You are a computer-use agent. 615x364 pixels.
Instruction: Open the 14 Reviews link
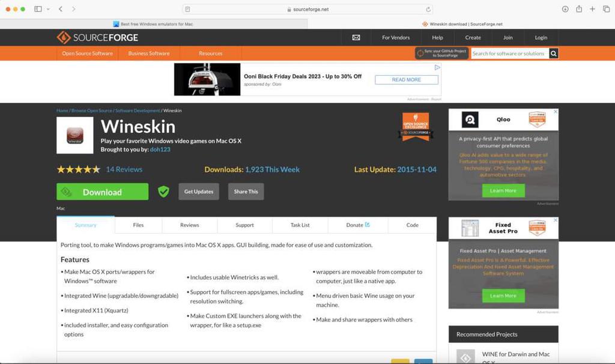pos(124,169)
